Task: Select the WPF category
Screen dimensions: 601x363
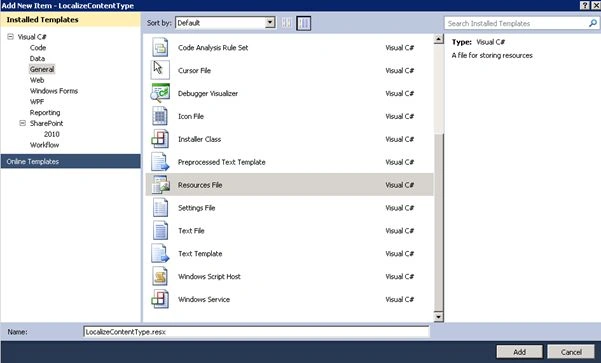Action: pyautogui.click(x=37, y=101)
